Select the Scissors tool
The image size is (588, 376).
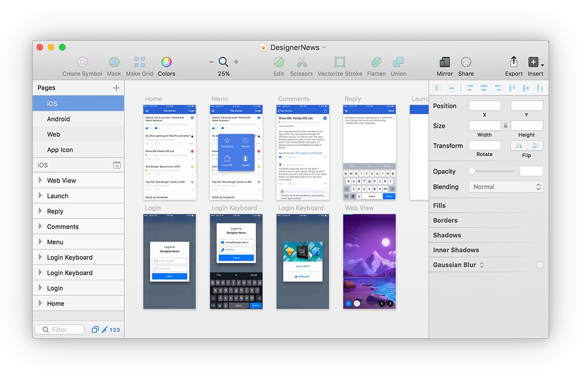(301, 62)
